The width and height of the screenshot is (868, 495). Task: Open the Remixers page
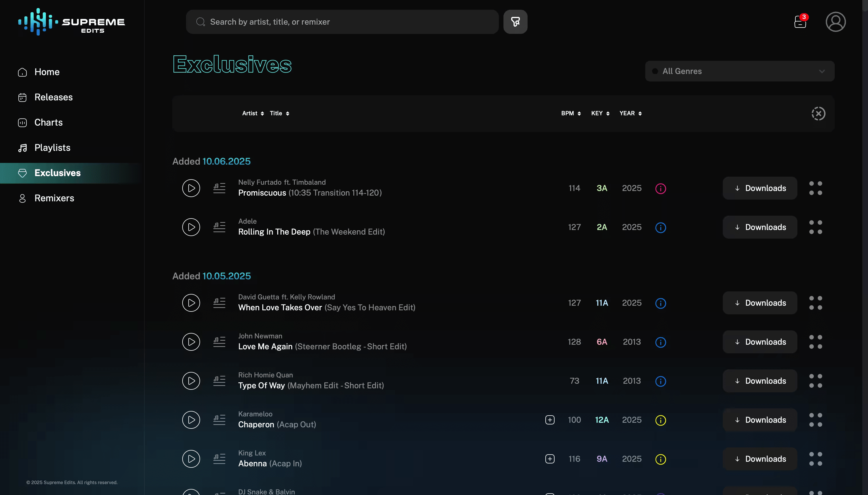tap(55, 198)
